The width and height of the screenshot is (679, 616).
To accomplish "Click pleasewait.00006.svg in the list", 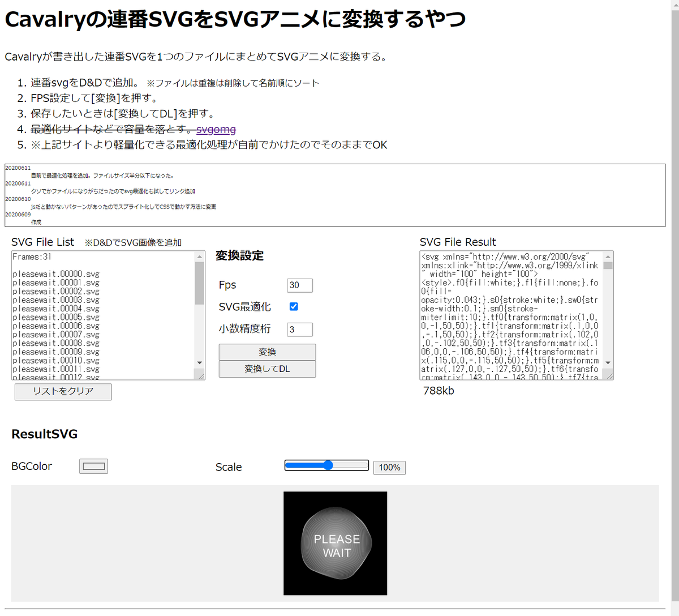I will click(x=56, y=326).
